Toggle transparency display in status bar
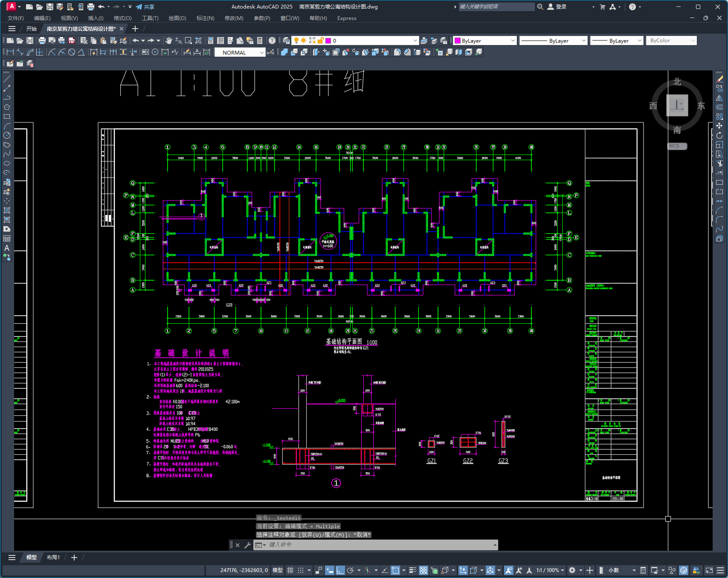 tap(423, 570)
